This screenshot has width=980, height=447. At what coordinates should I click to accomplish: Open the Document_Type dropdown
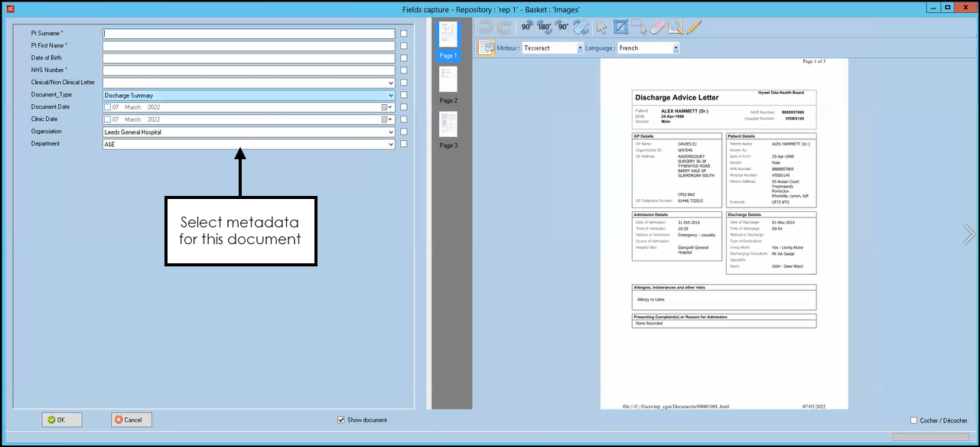point(391,96)
